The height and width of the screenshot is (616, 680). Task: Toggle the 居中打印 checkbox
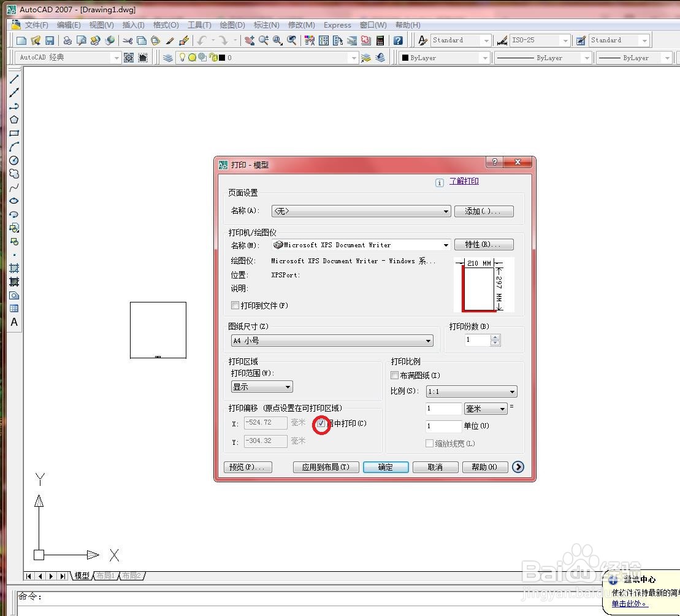coord(321,423)
